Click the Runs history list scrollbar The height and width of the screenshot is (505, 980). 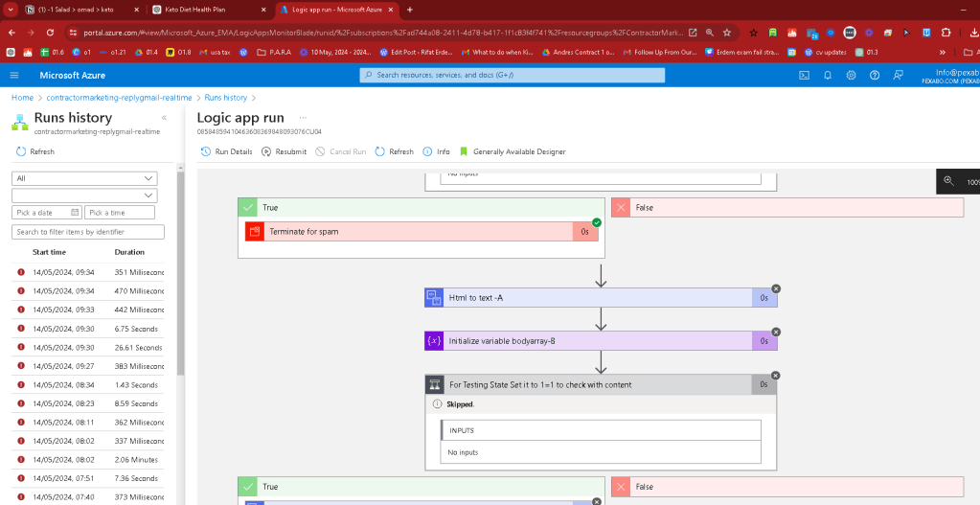[x=181, y=274]
